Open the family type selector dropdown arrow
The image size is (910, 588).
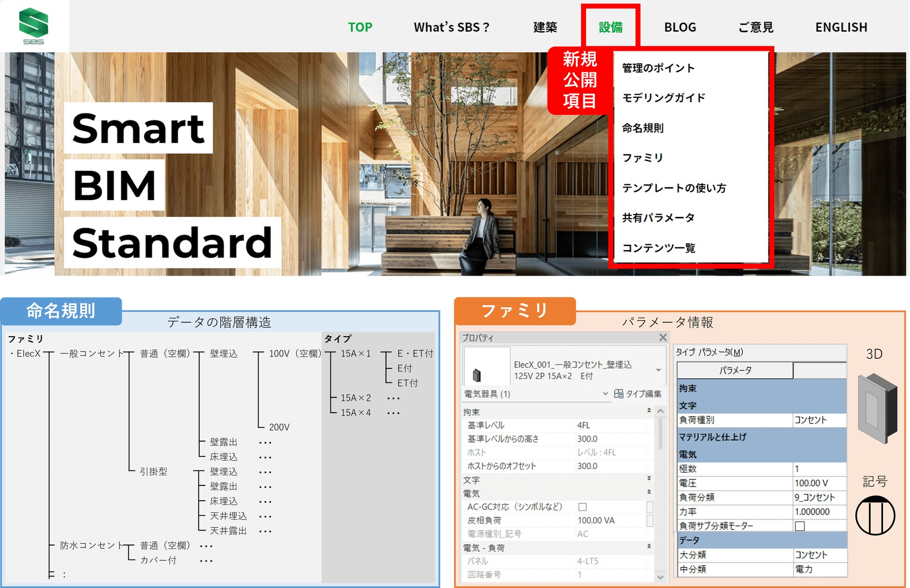[x=658, y=370]
